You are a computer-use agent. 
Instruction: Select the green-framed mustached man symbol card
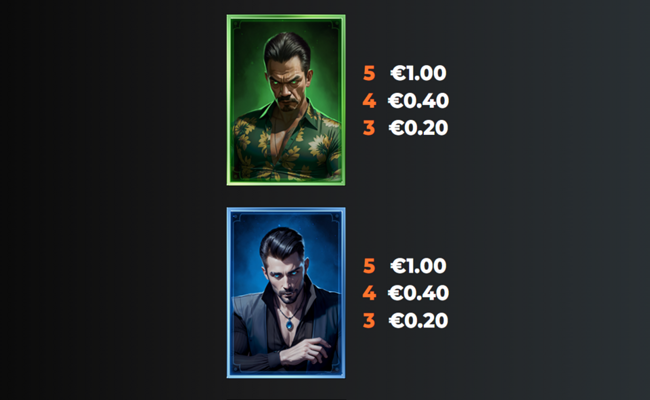click(286, 100)
